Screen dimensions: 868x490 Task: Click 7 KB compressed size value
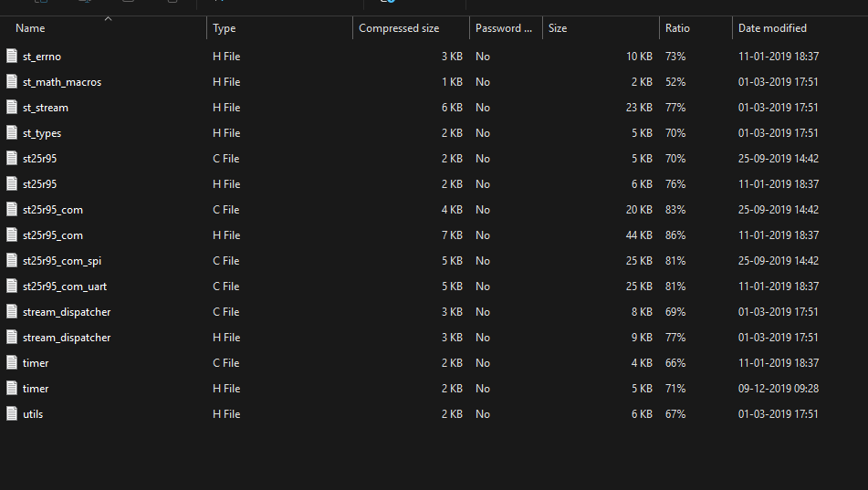coord(452,235)
